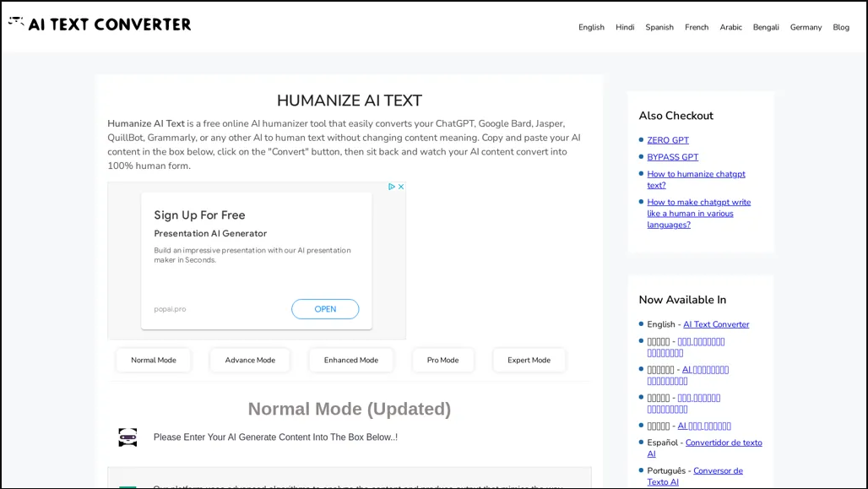Open the ZERO GPT link
Screen dimensions: 868x489
tap(668, 140)
